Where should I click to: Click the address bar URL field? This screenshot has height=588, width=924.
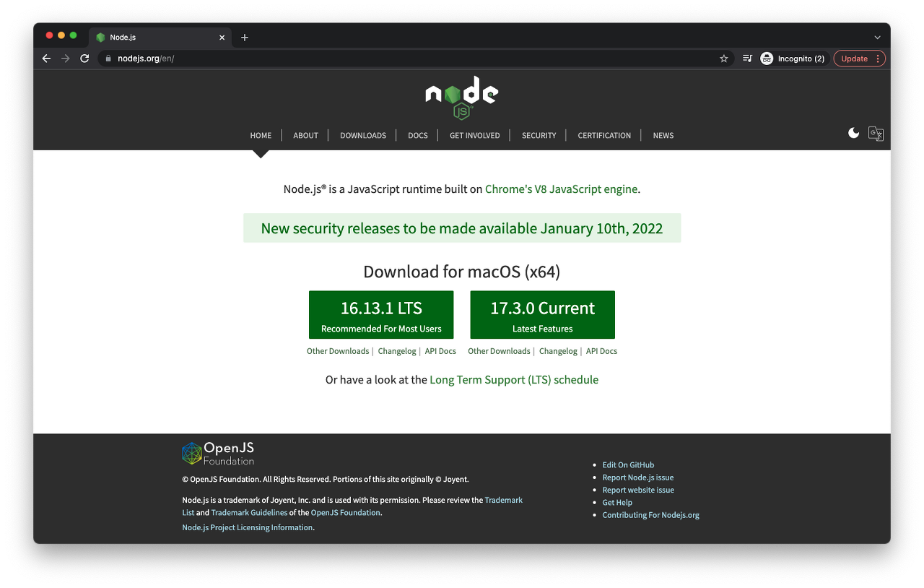(415, 59)
